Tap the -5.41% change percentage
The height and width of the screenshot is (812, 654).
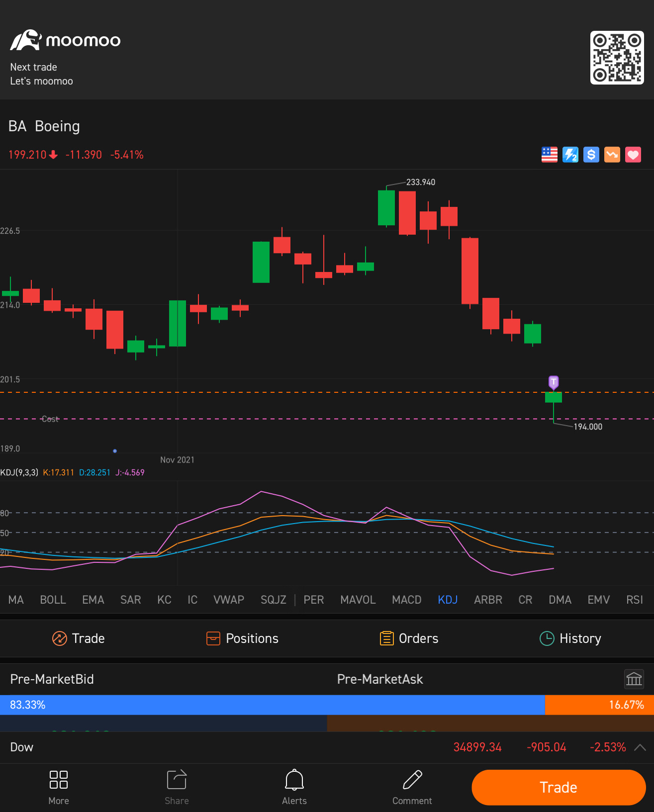click(x=127, y=155)
